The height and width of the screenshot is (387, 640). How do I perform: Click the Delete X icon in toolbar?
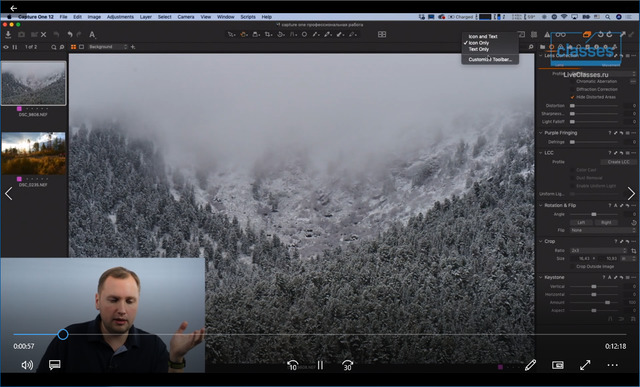pyautogui.click(x=44, y=35)
